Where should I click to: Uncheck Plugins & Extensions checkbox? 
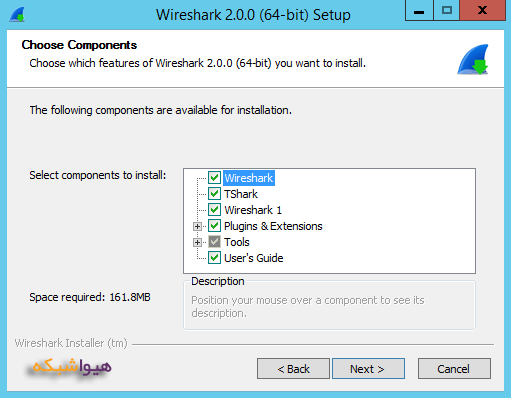(x=214, y=226)
